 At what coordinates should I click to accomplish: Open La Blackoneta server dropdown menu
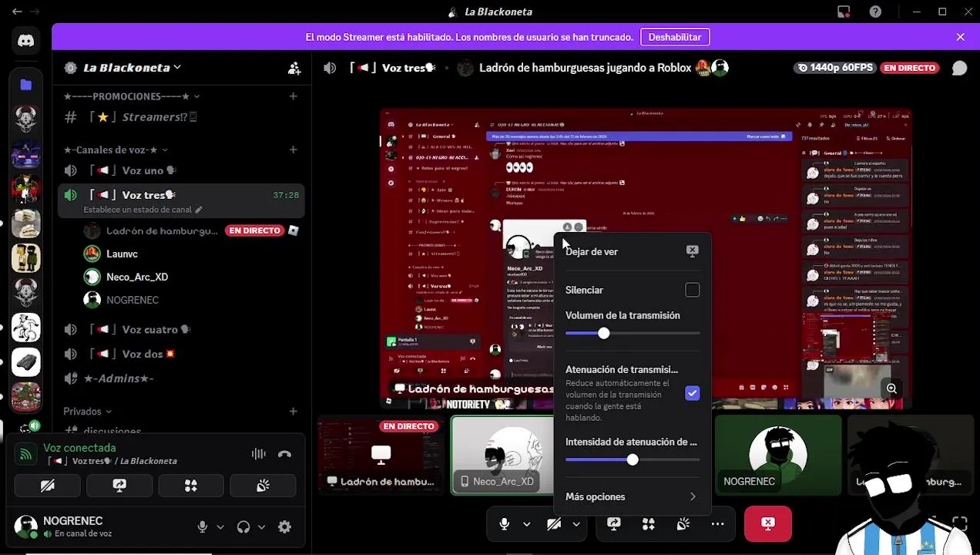(x=133, y=68)
